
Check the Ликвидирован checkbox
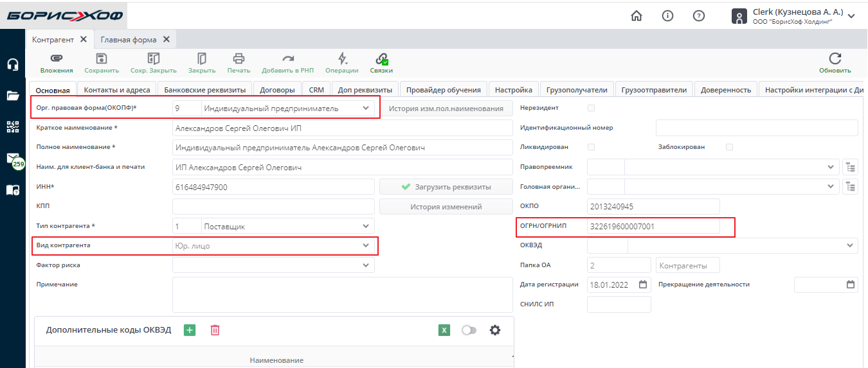click(591, 147)
